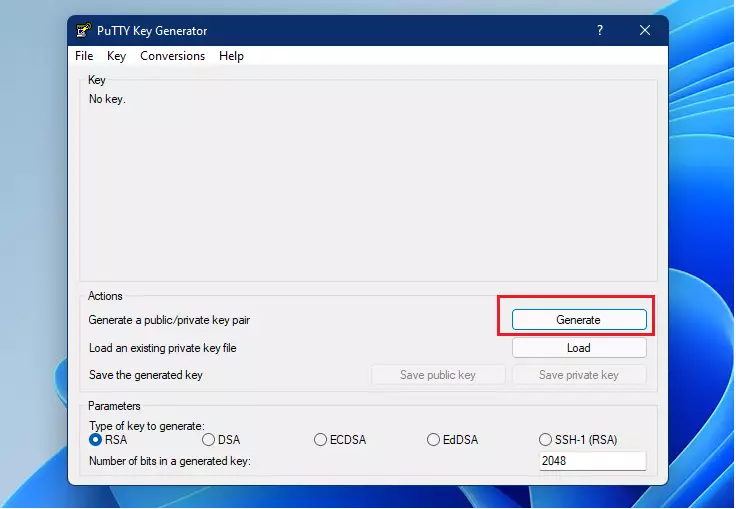
Task: Click the PuTTY Key Generator title bar icon
Action: [84, 31]
